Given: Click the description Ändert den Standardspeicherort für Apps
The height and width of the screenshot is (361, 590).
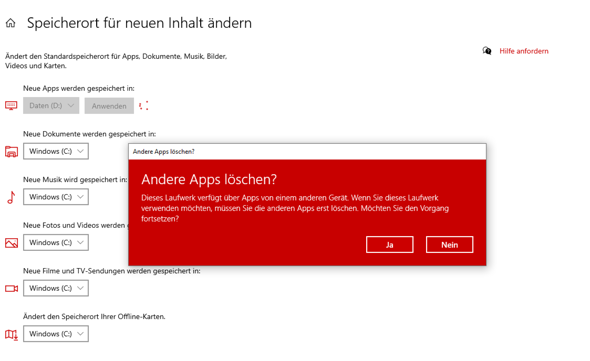Looking at the screenshot, I should [116, 61].
